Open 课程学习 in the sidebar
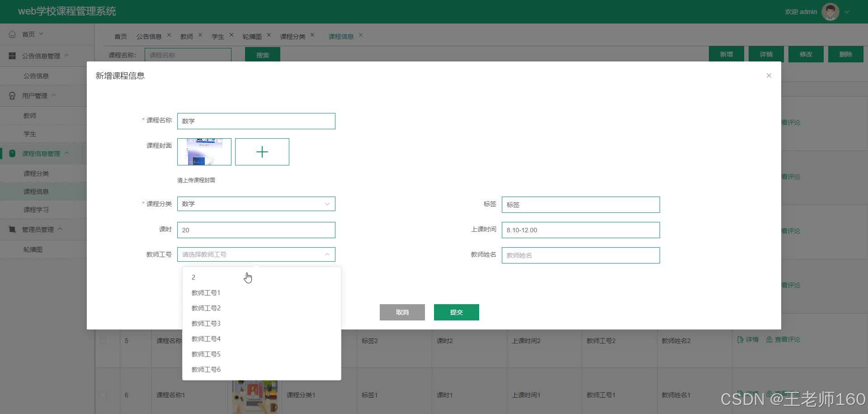This screenshot has height=414, width=868. 36,210
